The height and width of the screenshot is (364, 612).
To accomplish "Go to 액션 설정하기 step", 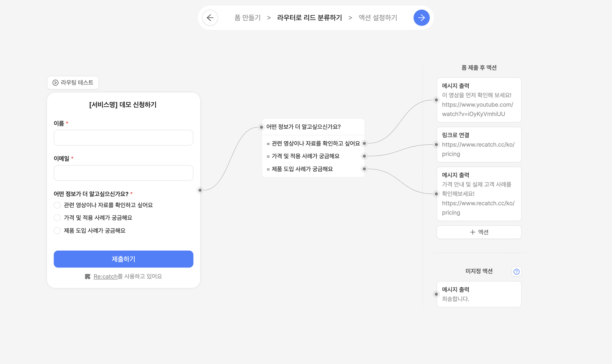I will click(378, 18).
